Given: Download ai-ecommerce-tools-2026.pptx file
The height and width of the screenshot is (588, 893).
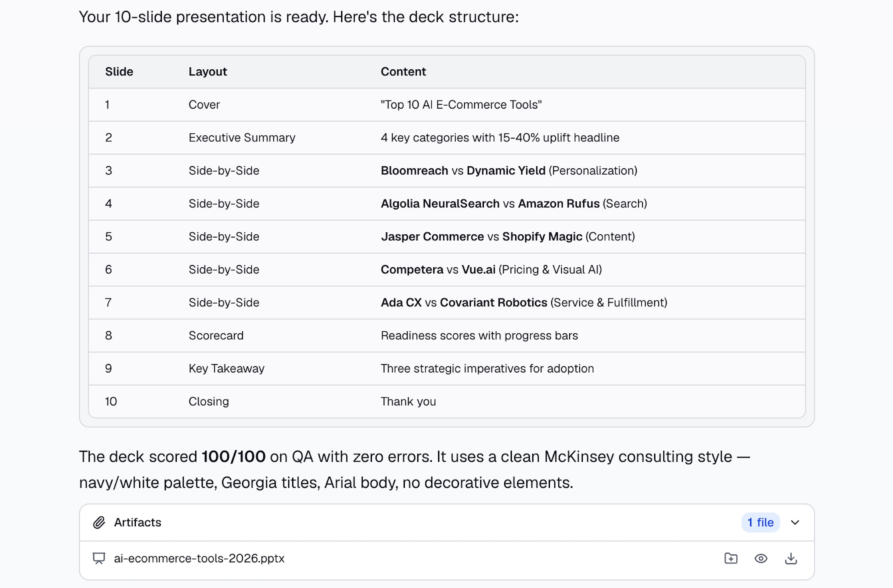Looking at the screenshot, I should tap(790, 558).
